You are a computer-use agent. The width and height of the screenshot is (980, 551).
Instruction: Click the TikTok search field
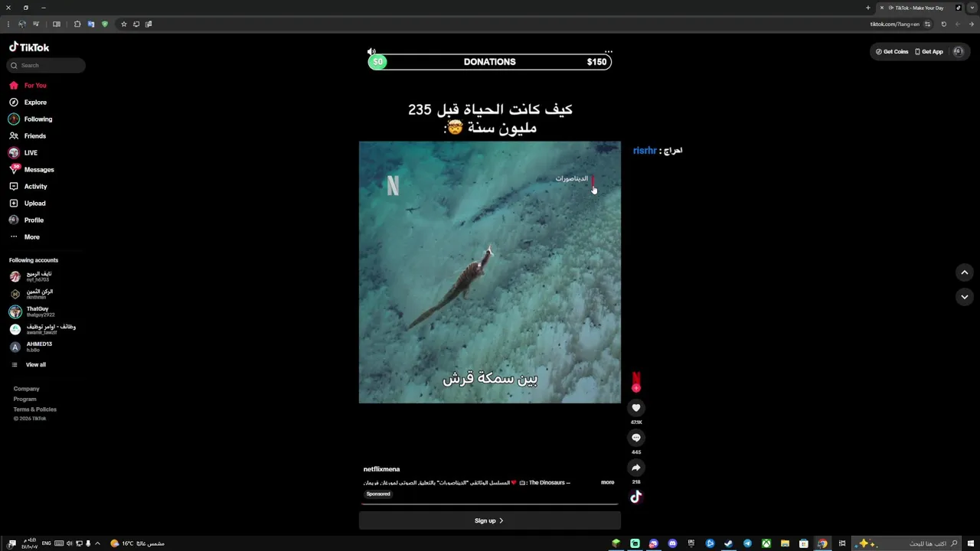46,65
